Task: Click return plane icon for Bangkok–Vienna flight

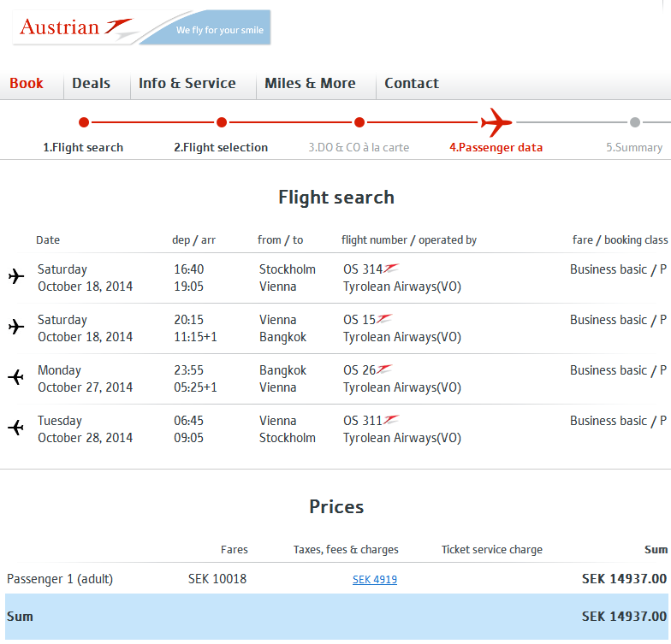Action: click(15, 377)
